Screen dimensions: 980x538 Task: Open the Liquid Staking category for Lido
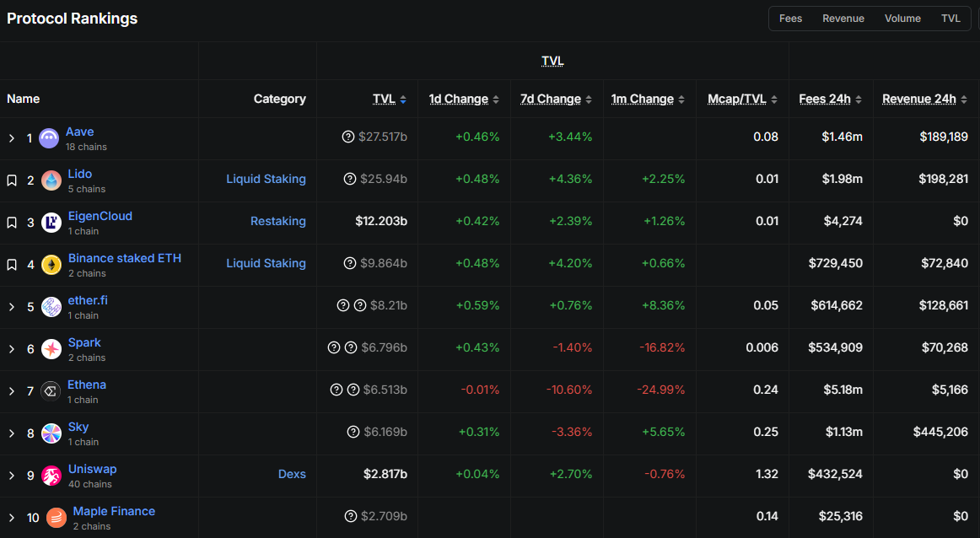[x=266, y=179]
